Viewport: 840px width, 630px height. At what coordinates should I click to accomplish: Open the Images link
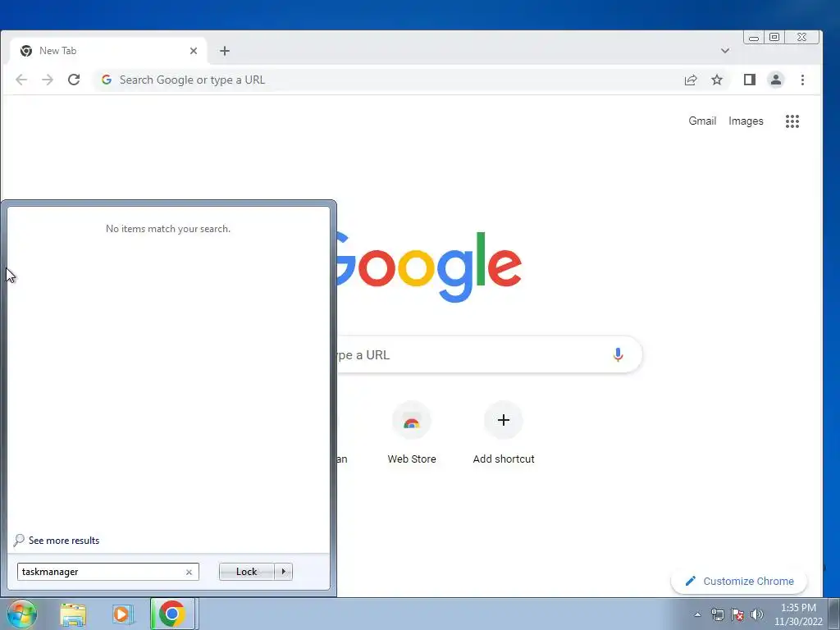pyautogui.click(x=746, y=121)
